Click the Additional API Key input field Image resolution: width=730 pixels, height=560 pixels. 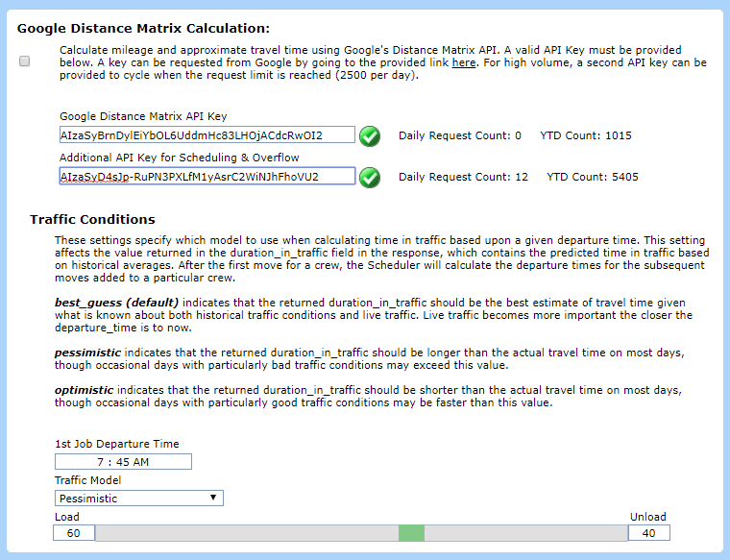pos(207,177)
